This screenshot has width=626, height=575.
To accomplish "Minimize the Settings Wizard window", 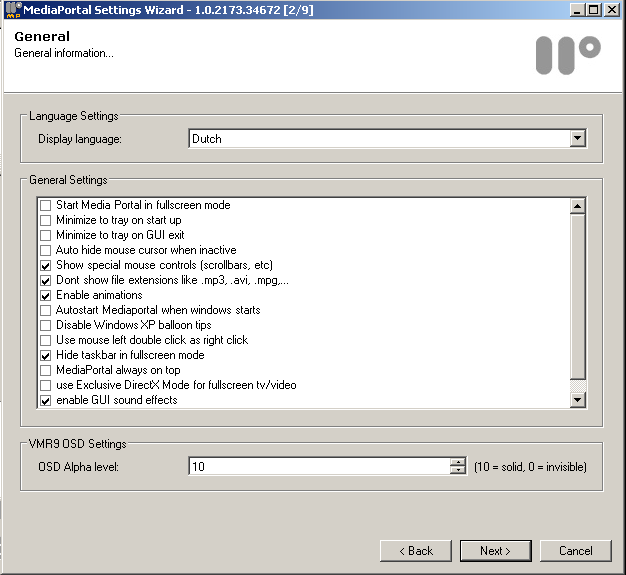I will [x=577, y=10].
